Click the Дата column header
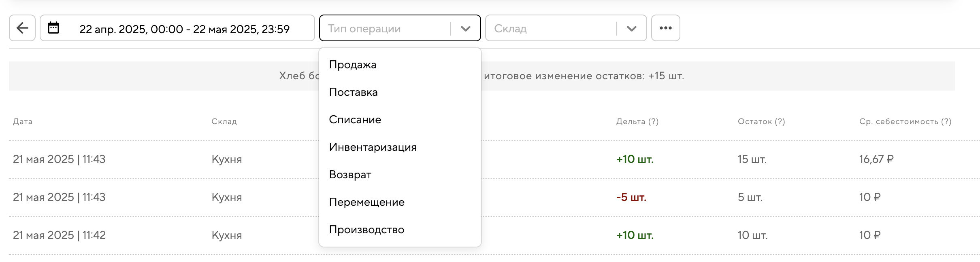This screenshot has width=980, height=262. (x=23, y=122)
